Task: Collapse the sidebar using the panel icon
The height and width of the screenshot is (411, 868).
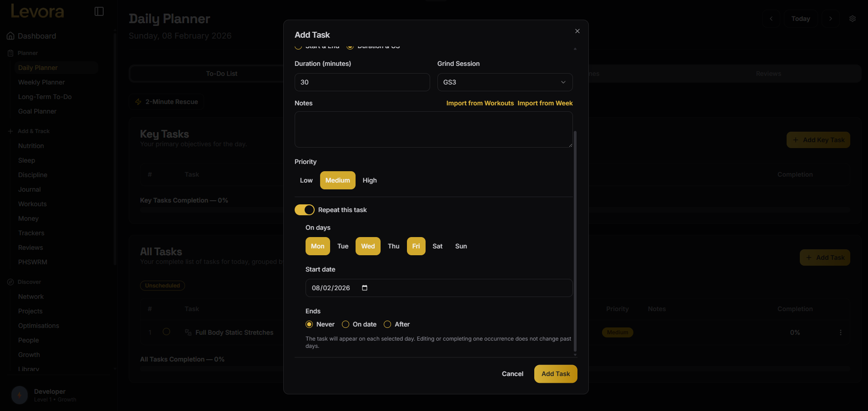Action: coord(99,11)
